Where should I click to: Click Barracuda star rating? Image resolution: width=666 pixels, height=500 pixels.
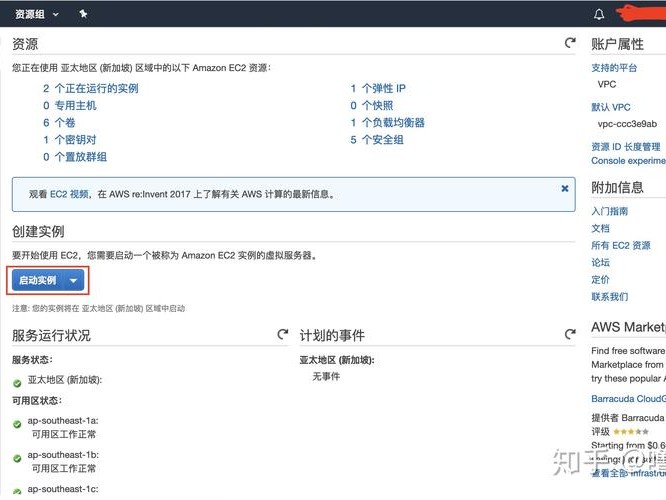coord(631,432)
